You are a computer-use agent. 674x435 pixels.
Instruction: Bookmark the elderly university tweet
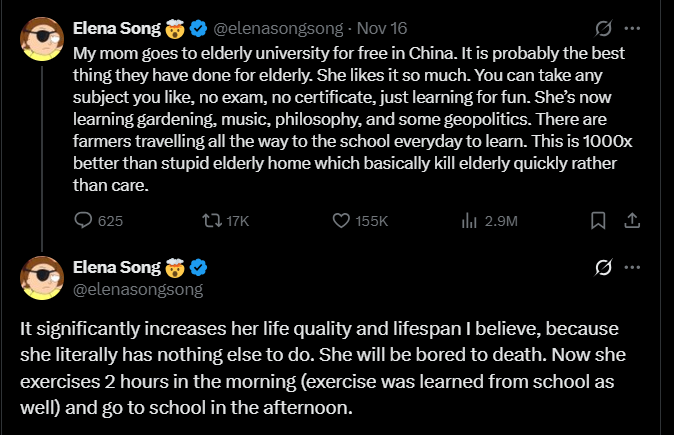point(598,221)
